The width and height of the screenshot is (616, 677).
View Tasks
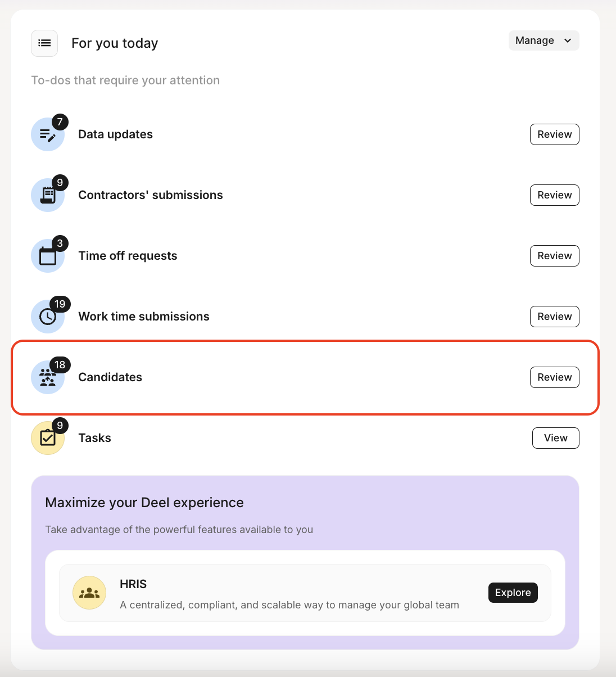click(x=555, y=438)
